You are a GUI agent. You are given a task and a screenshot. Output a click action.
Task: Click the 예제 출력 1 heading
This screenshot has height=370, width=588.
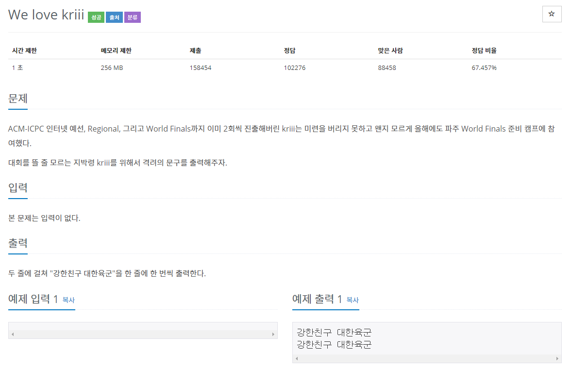click(318, 299)
